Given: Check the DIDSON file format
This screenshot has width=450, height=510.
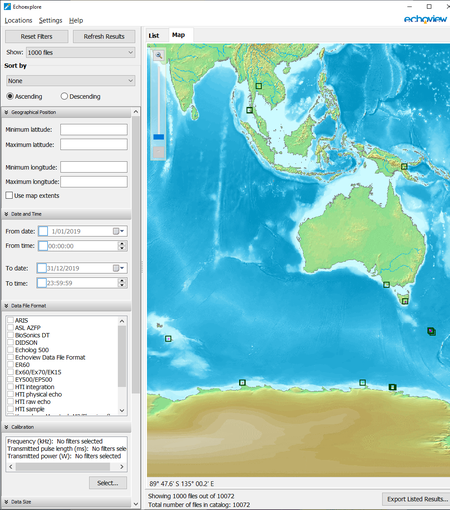Looking at the screenshot, I should 10,342.
